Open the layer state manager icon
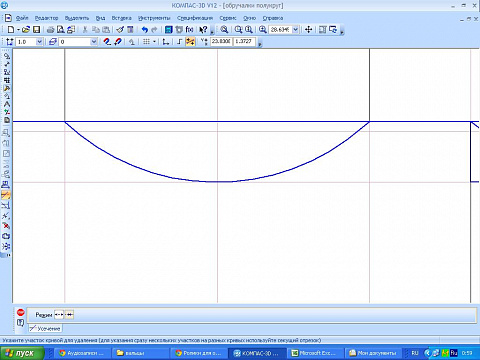This screenshot has width=480, height=360. pyautogui.click(x=53, y=42)
